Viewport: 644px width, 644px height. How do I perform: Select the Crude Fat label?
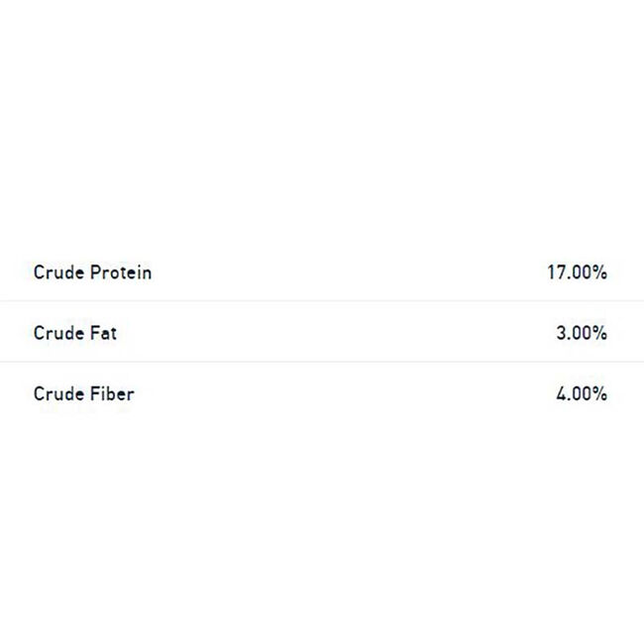pyautogui.click(x=75, y=333)
